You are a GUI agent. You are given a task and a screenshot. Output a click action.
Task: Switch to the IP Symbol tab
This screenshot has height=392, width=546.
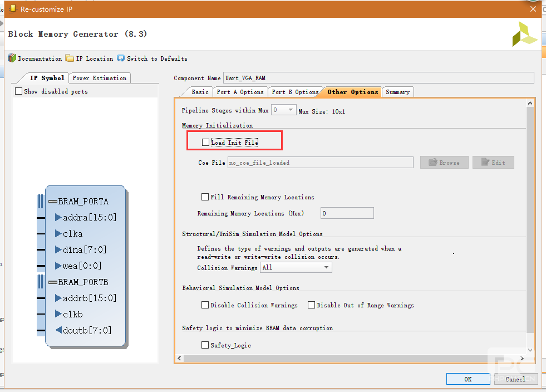click(47, 78)
